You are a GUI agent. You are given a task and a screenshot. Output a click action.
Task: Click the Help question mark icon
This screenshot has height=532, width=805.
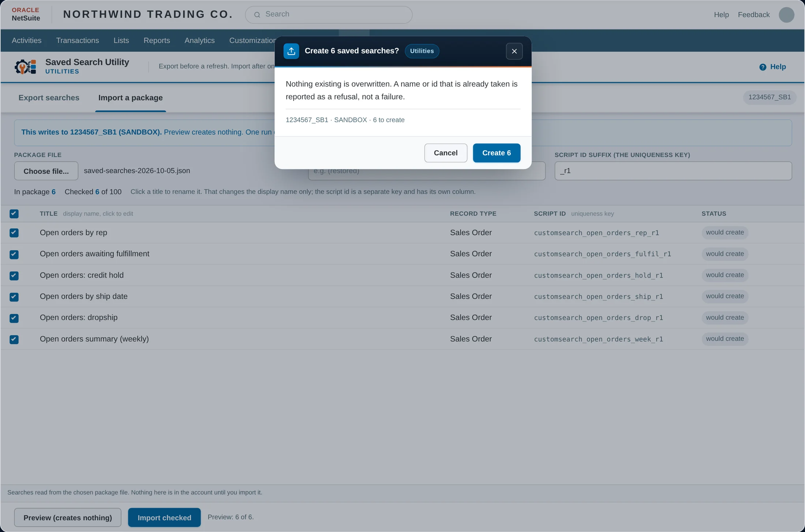pos(763,67)
